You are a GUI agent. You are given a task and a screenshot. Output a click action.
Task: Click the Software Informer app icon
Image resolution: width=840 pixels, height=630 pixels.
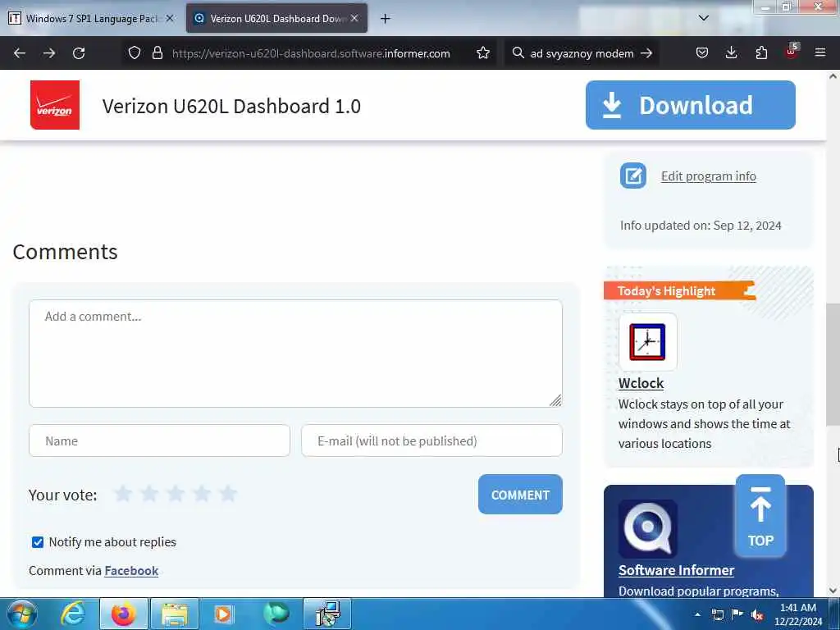coord(648,529)
